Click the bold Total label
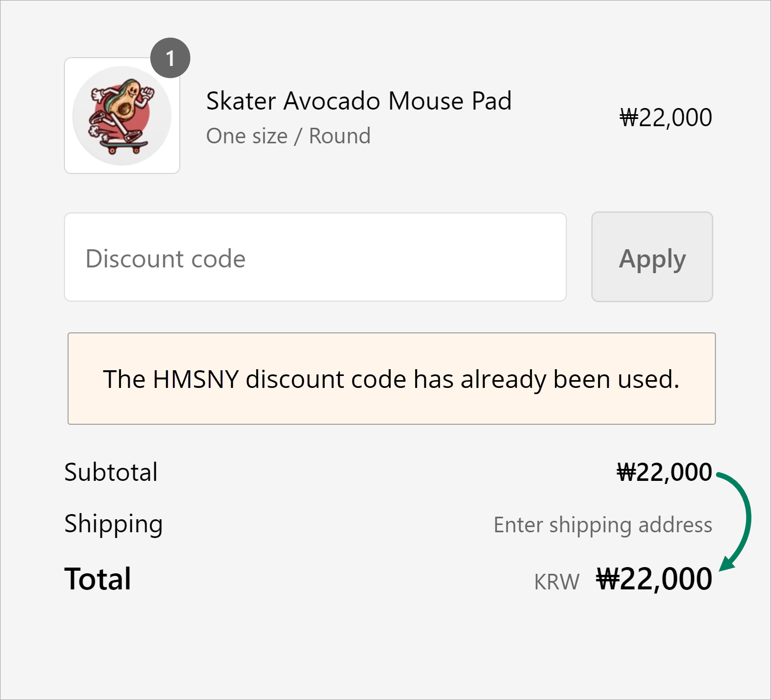This screenshot has height=700, width=771. (x=98, y=579)
